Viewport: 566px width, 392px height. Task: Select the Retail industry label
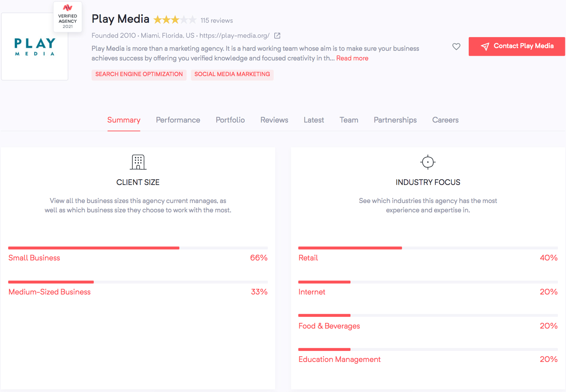point(308,258)
